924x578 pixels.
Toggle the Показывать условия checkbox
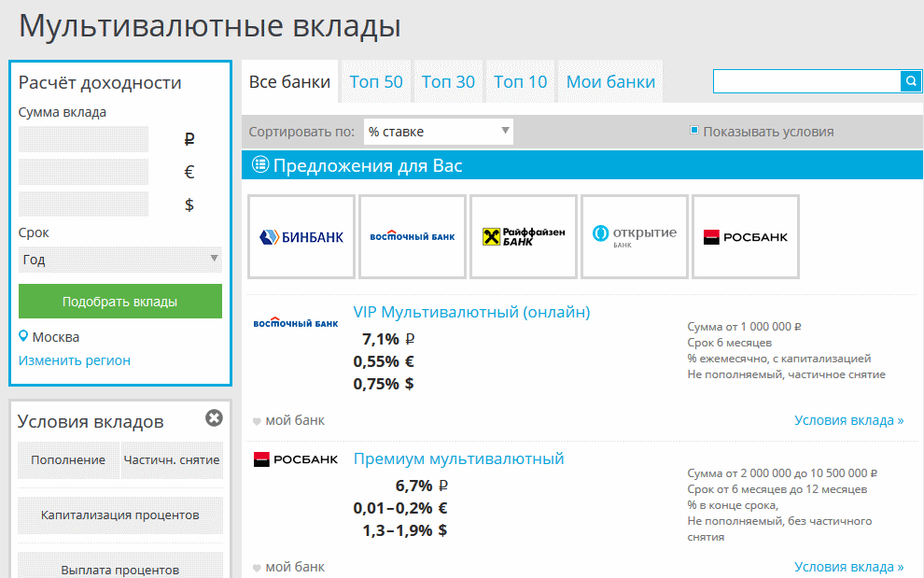694,131
